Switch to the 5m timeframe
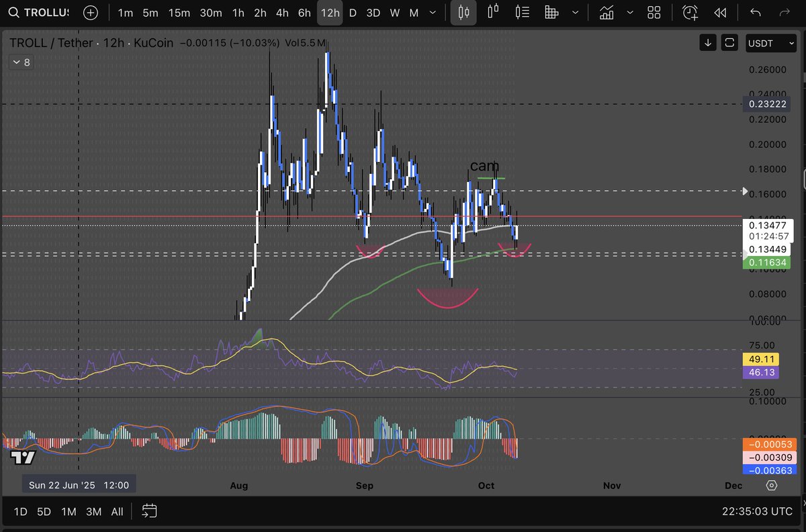 (150, 13)
